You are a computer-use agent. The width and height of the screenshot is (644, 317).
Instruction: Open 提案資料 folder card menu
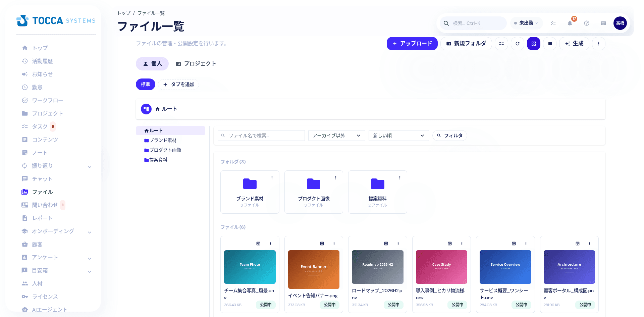tap(399, 178)
